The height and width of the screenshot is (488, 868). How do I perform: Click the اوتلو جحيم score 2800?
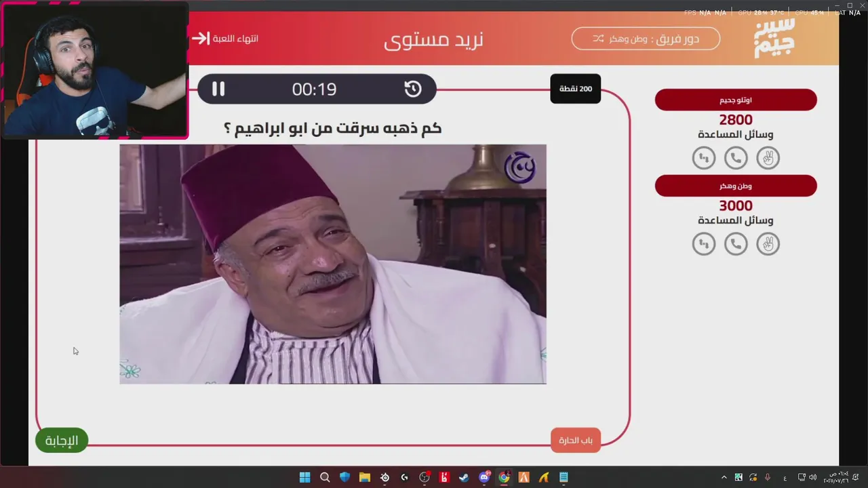click(x=736, y=120)
